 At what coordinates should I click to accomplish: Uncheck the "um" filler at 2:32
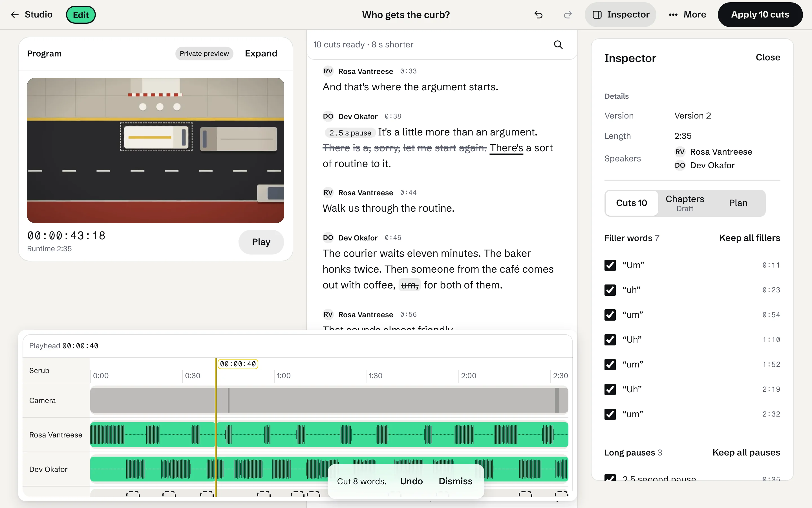click(610, 414)
